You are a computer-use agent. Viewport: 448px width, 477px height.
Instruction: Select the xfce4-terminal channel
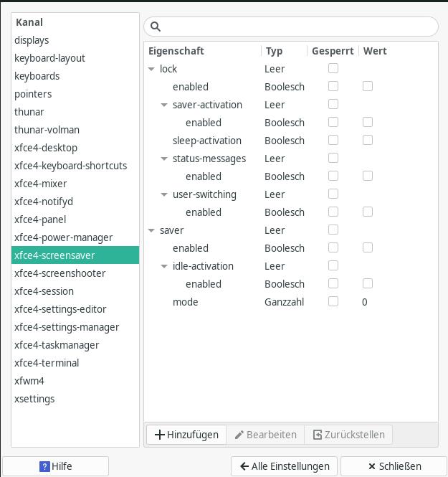[75, 363]
